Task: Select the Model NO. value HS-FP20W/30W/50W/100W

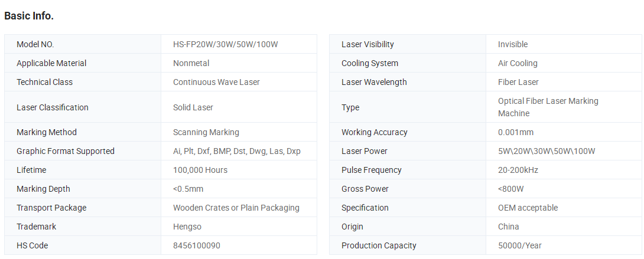Action: tap(226, 44)
